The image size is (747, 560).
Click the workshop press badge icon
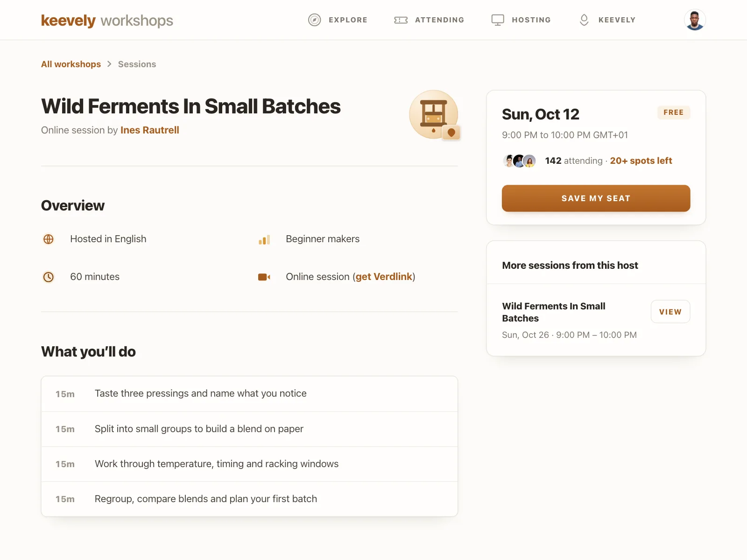434,114
